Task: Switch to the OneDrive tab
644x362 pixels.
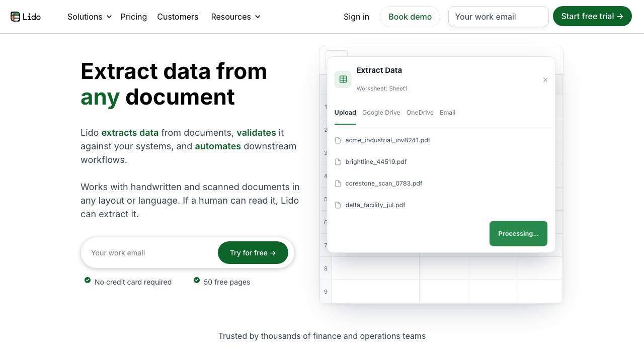Action: coord(420,113)
